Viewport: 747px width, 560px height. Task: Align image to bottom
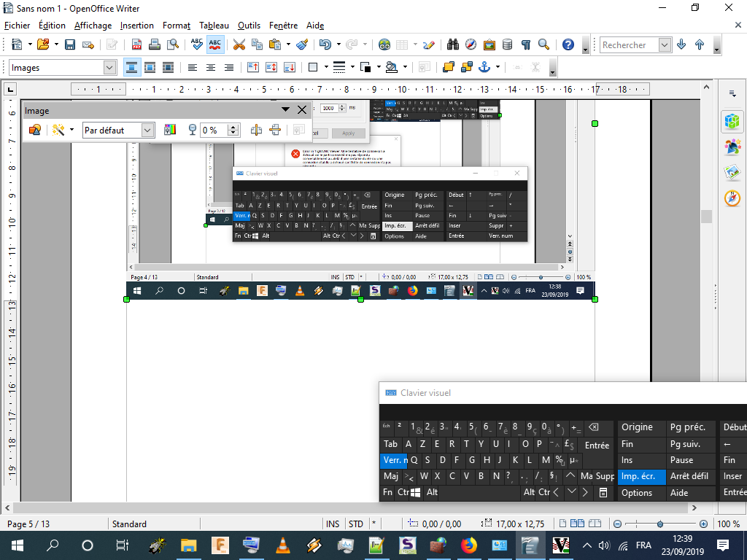[289, 68]
